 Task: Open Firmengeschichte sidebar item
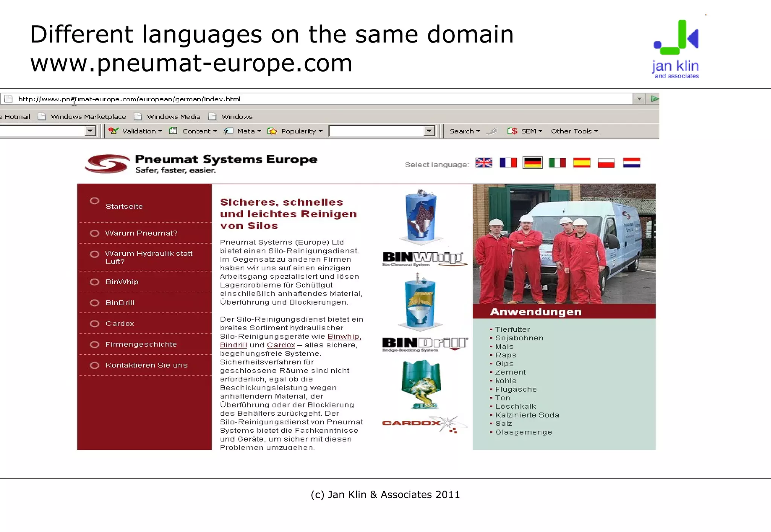pyautogui.click(x=141, y=344)
